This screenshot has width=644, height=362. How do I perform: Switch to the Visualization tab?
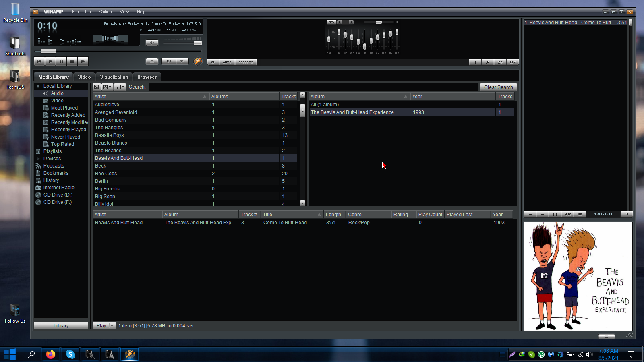[114, 77]
